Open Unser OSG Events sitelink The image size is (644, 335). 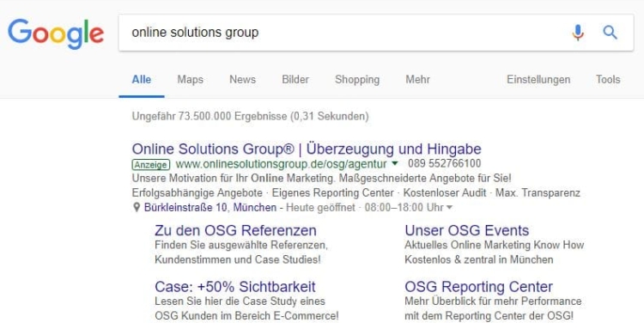(x=466, y=230)
